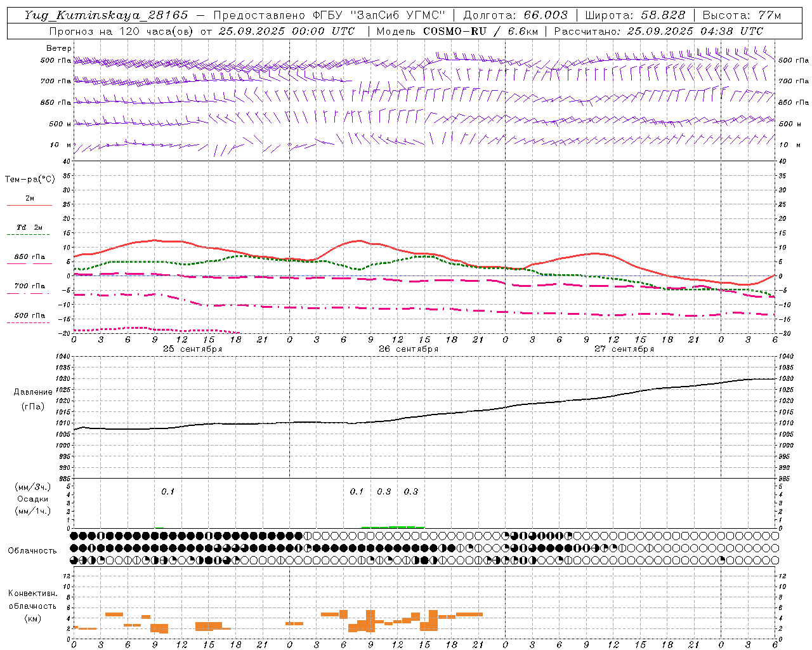Click the 0.1 precipitation value on 26 сентября

coord(357,491)
